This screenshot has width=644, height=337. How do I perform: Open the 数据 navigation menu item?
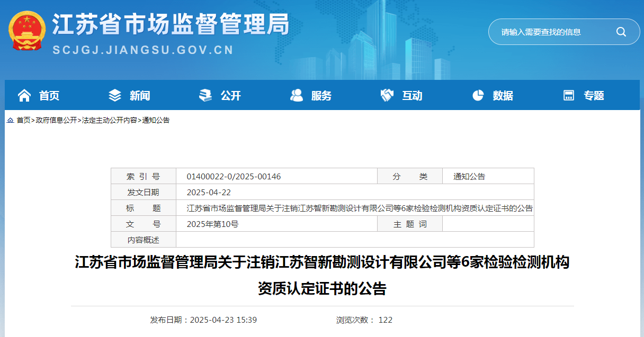503,96
